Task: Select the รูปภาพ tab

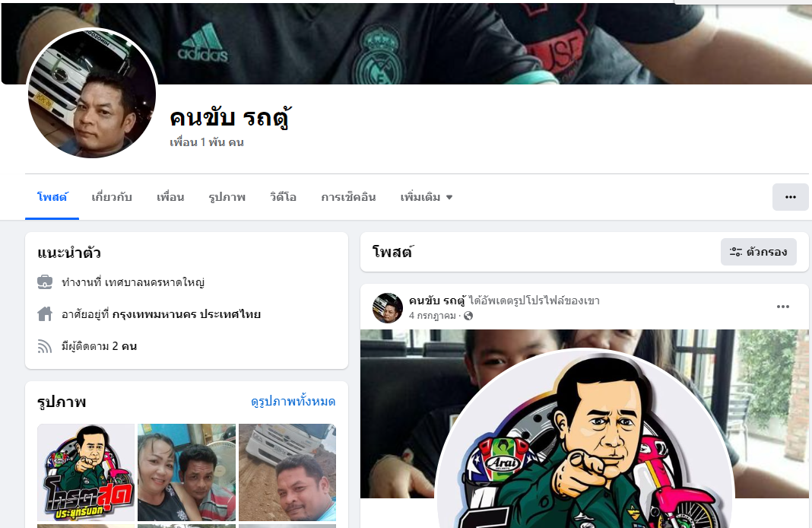Action: point(227,197)
